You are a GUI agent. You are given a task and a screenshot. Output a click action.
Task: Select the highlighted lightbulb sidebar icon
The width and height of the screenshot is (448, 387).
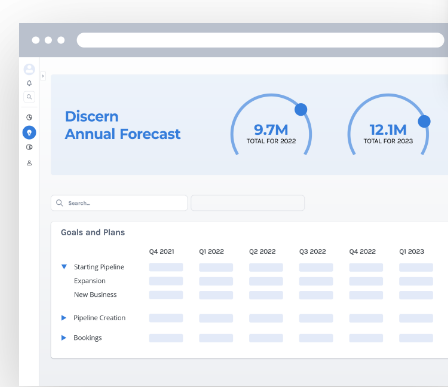click(29, 133)
